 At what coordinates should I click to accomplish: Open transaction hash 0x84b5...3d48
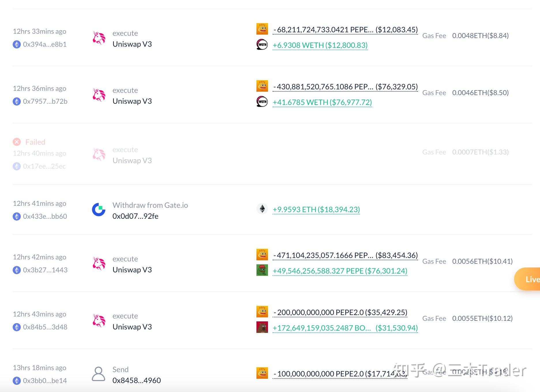coord(45,327)
